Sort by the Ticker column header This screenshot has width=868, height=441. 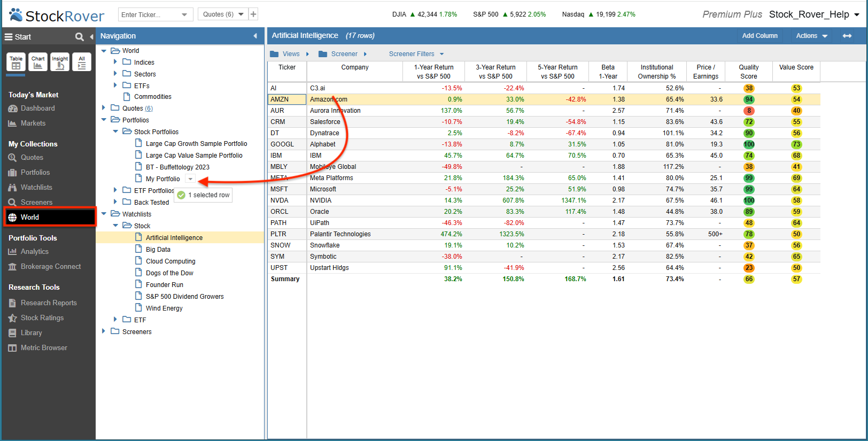[x=287, y=72]
